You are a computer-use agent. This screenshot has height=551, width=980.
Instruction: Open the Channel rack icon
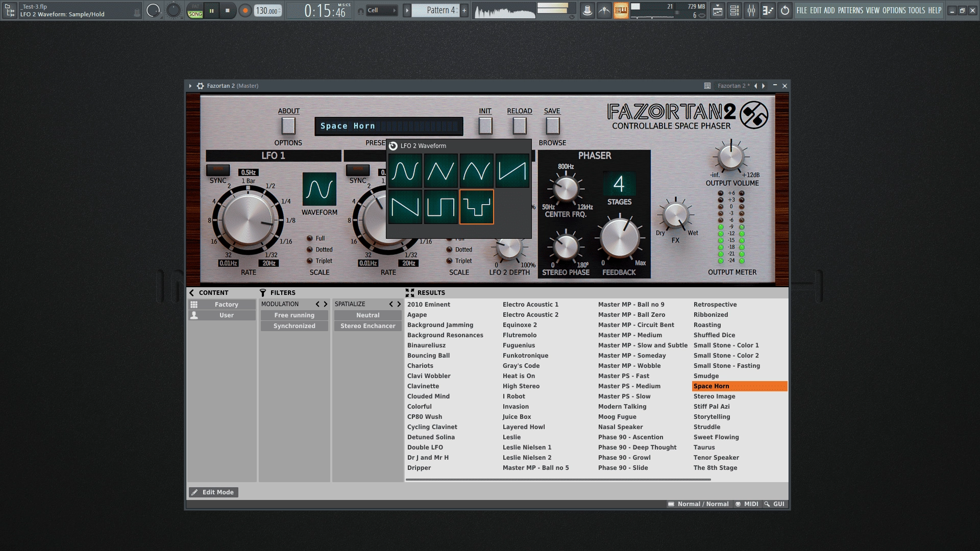click(x=734, y=10)
